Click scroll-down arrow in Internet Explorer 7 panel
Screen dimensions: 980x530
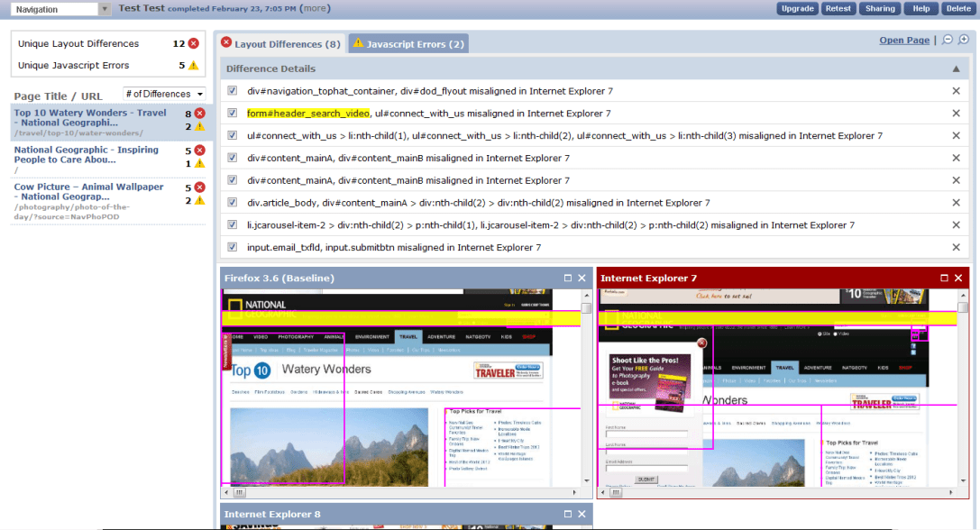[x=963, y=480]
